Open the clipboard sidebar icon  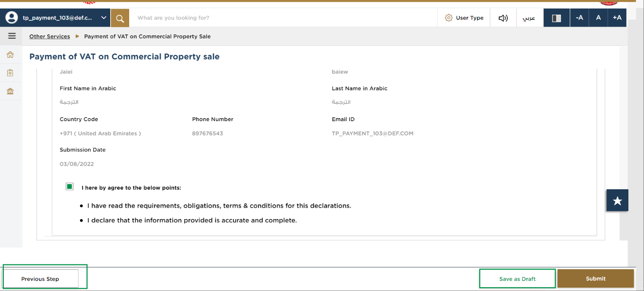coord(10,73)
